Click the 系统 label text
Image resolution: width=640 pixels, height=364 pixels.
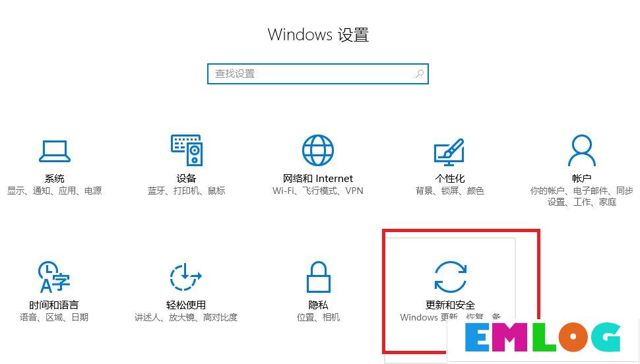54,178
